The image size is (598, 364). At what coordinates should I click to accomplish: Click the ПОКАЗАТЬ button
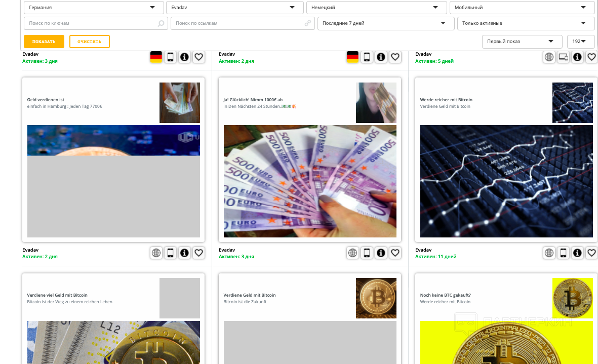[44, 42]
